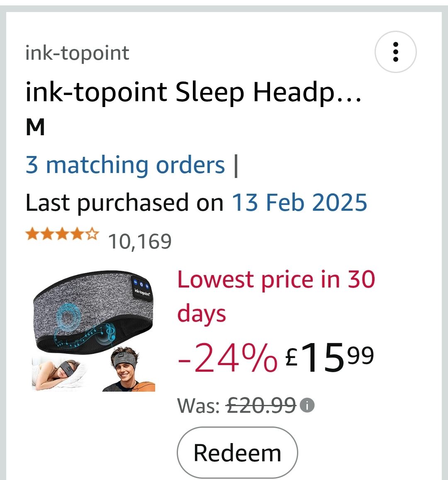The width and height of the screenshot is (448, 480).
Task: Open the 3 matching orders link
Action: click(125, 165)
